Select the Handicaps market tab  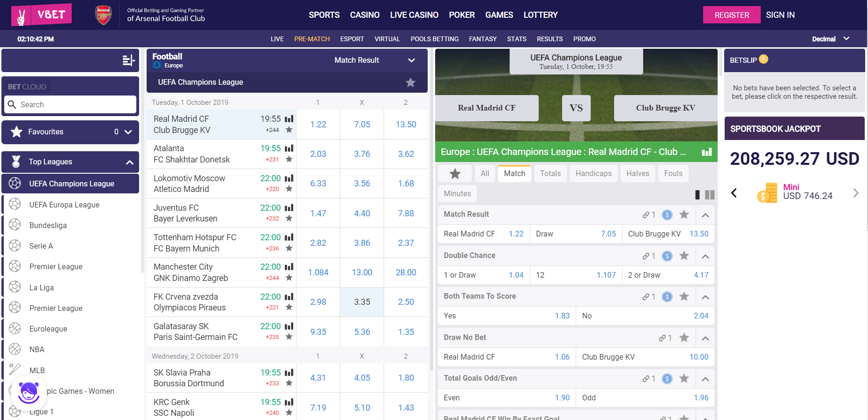594,173
